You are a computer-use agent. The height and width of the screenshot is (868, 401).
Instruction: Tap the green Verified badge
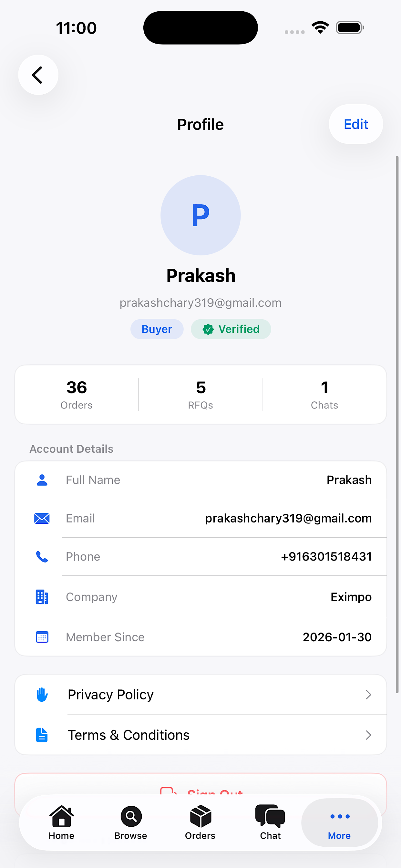pyautogui.click(x=231, y=329)
